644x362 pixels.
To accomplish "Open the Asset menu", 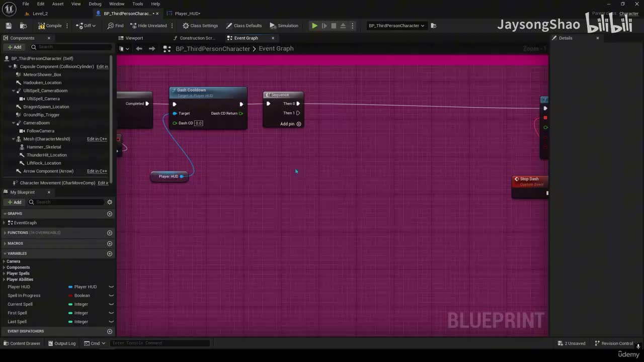I will pos(58,4).
